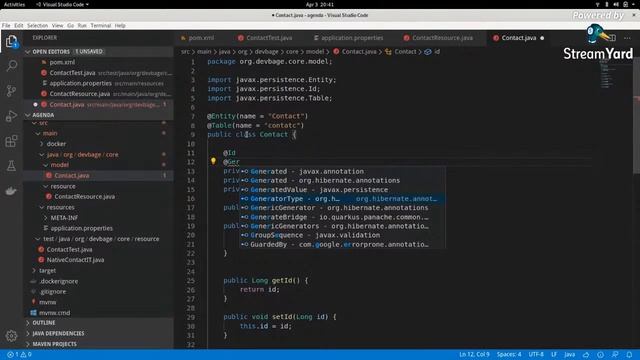Click the notifications bell in status bar
This screenshot has height=360, width=640.
click(629, 355)
